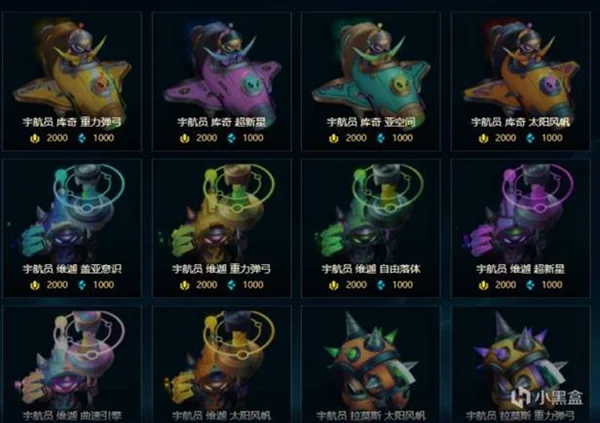Screen dimensions: 600x423
Task: Click blue essence icon under 维迦 超新星
Action: coord(530,285)
